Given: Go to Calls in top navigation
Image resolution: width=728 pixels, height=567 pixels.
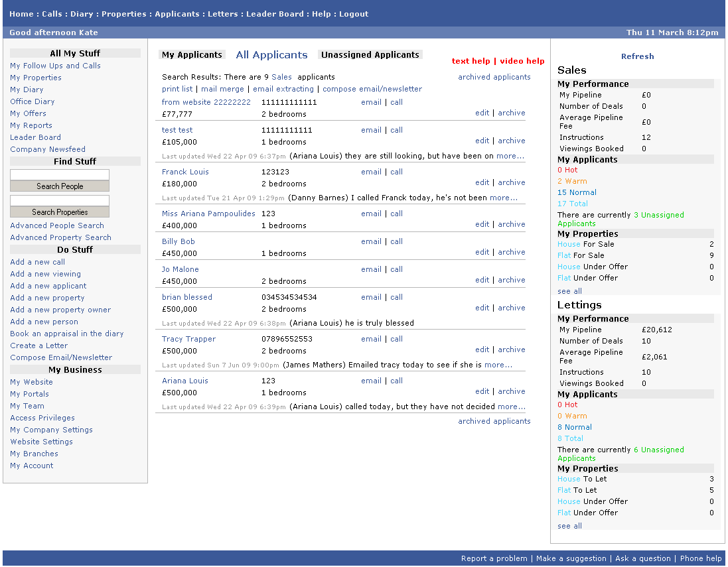Looking at the screenshot, I should pos(52,14).
